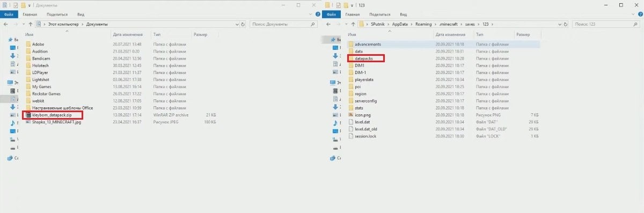
Task: Select the session.lock file
Action: point(362,136)
